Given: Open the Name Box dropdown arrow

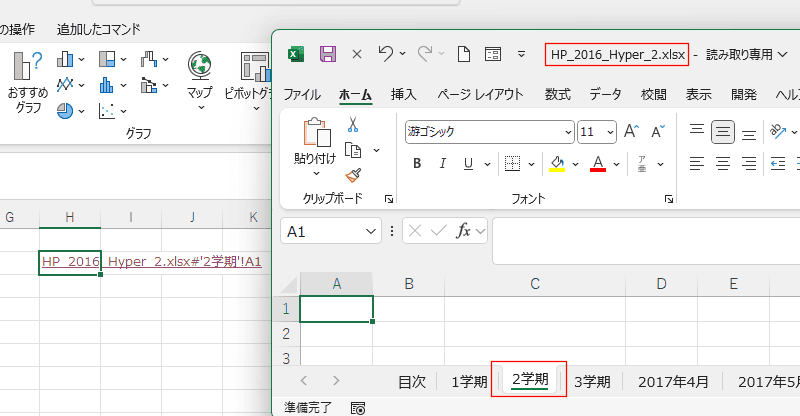Looking at the screenshot, I should (x=372, y=231).
